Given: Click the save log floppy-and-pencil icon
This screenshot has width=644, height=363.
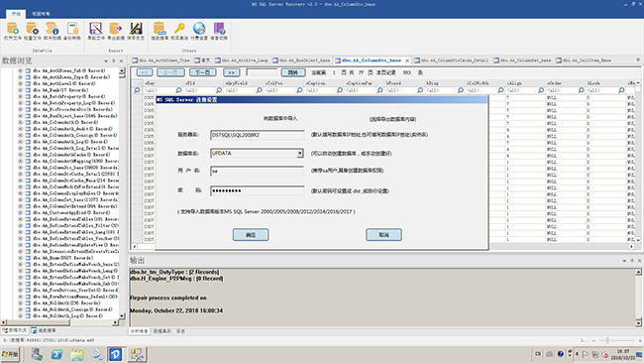Looking at the screenshot, I should [x=136, y=29].
